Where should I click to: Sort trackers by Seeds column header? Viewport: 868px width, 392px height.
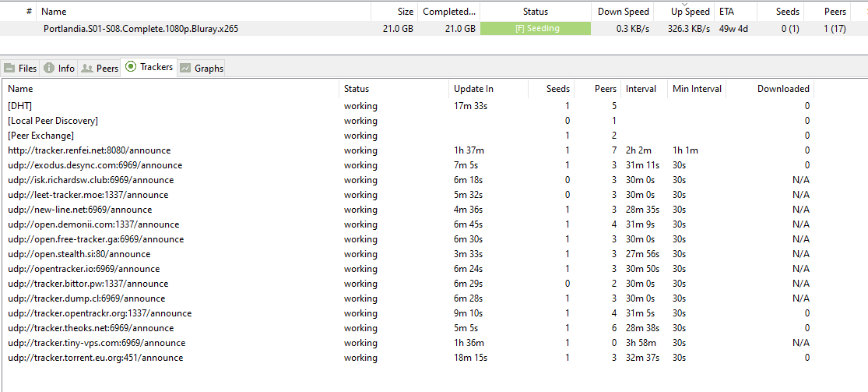tap(551, 89)
